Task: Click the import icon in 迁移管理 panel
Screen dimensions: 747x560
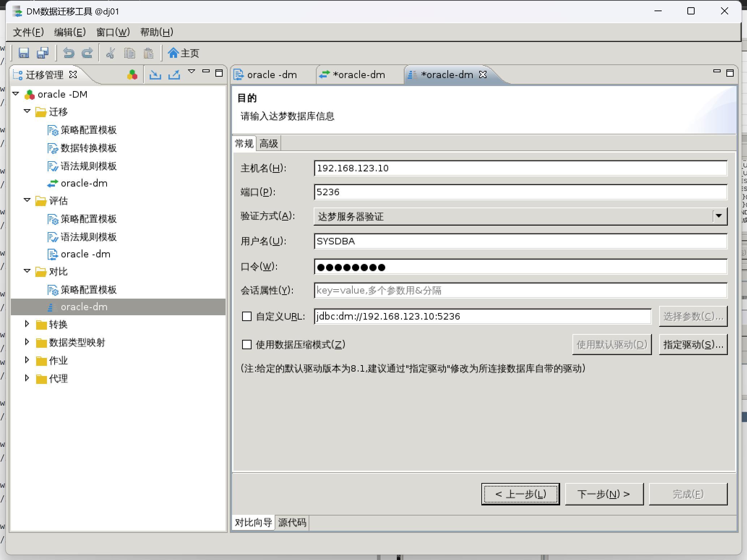Action: [155, 74]
